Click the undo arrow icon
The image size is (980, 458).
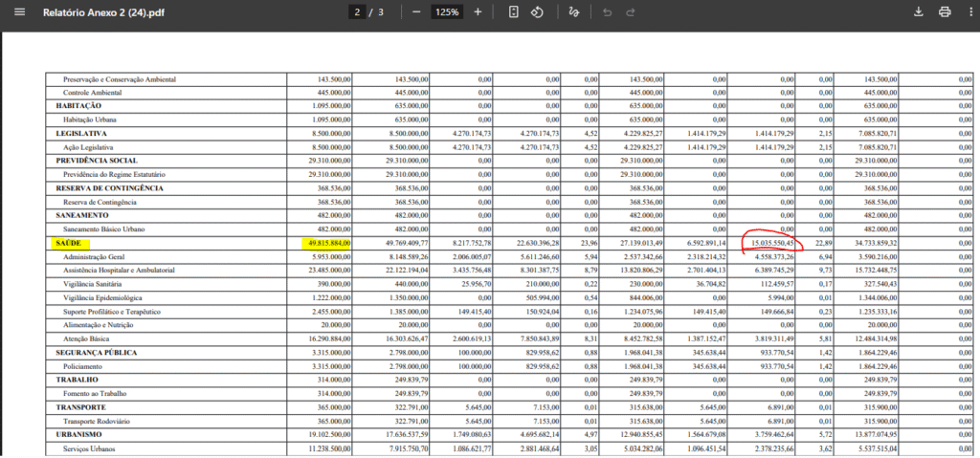point(607,11)
